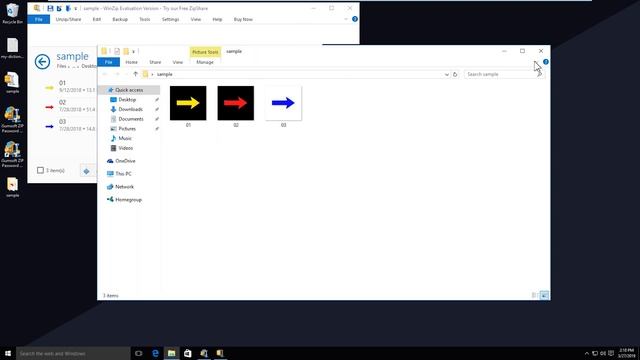Open the network icon in system tray

click(x=595, y=353)
